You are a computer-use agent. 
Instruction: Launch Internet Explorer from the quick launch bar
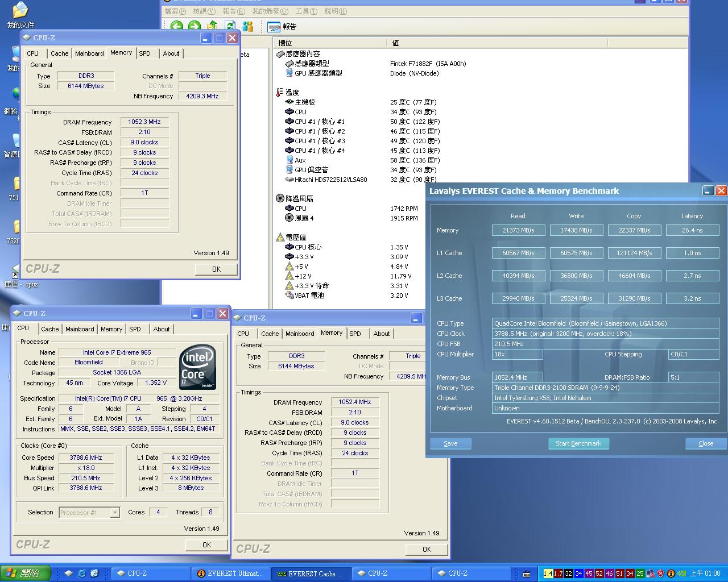click(81, 573)
